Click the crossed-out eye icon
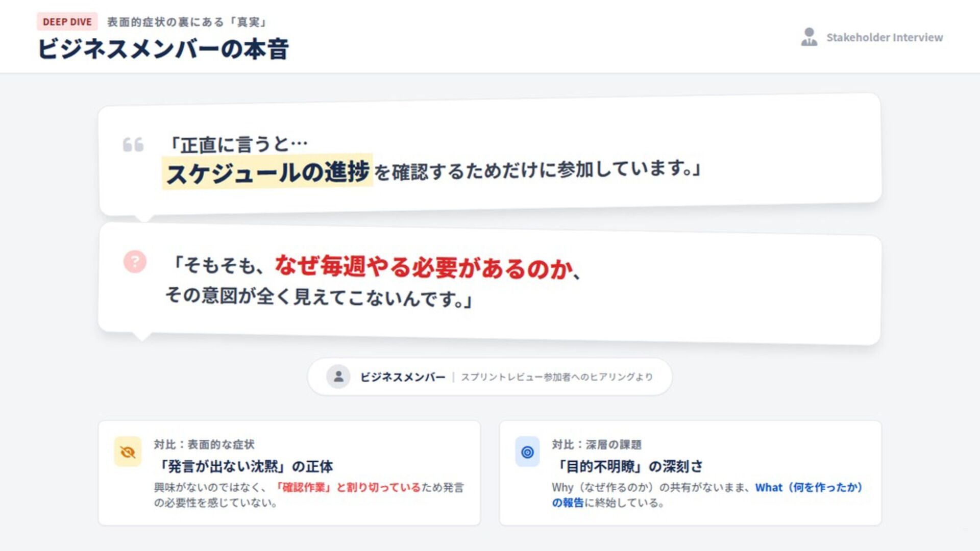 [128, 452]
